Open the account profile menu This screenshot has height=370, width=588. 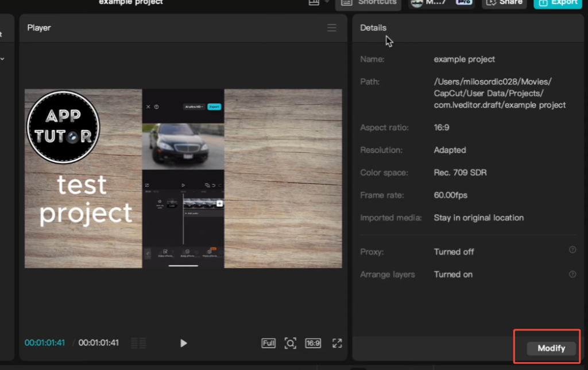[x=421, y=3]
